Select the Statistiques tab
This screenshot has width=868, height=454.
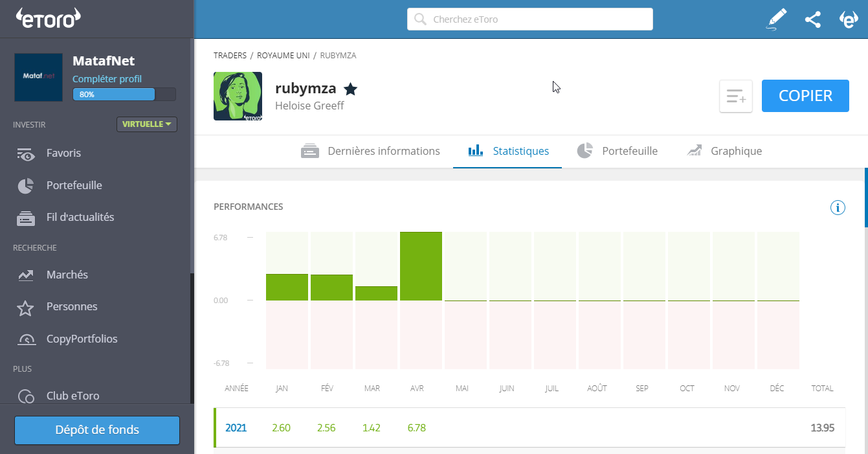click(x=508, y=151)
